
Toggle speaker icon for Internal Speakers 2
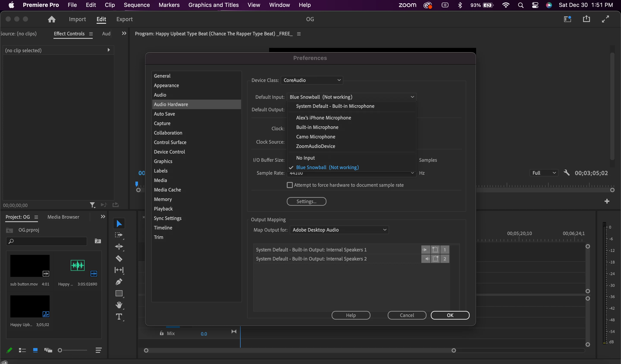point(426,259)
